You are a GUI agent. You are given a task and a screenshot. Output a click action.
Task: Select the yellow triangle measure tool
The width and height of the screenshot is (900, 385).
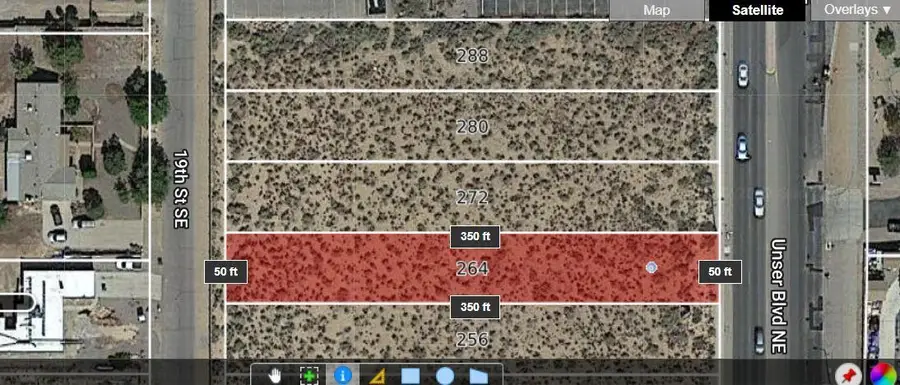[377, 376]
